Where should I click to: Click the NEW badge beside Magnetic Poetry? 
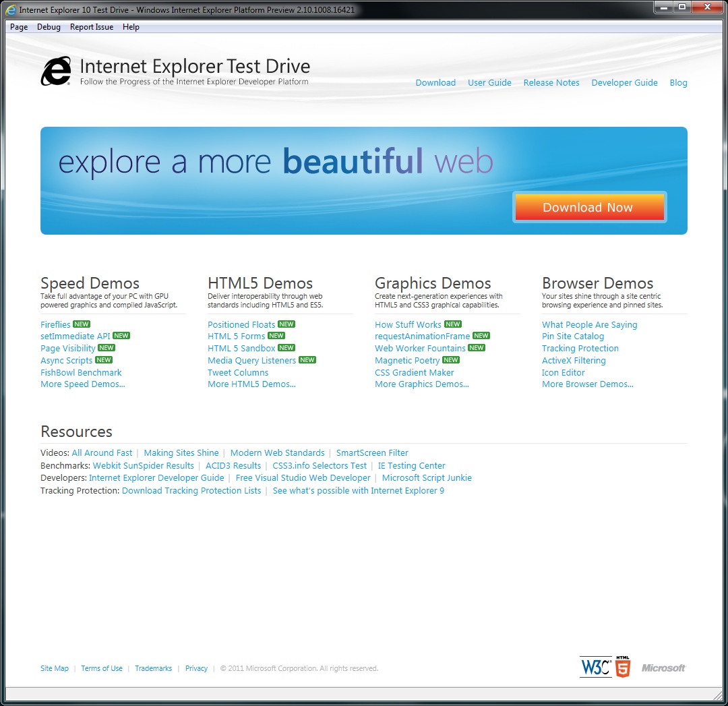(x=451, y=360)
